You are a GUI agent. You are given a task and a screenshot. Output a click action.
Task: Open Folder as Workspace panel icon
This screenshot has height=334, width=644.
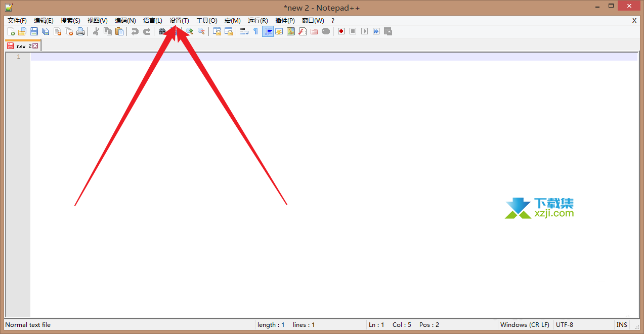(x=314, y=31)
